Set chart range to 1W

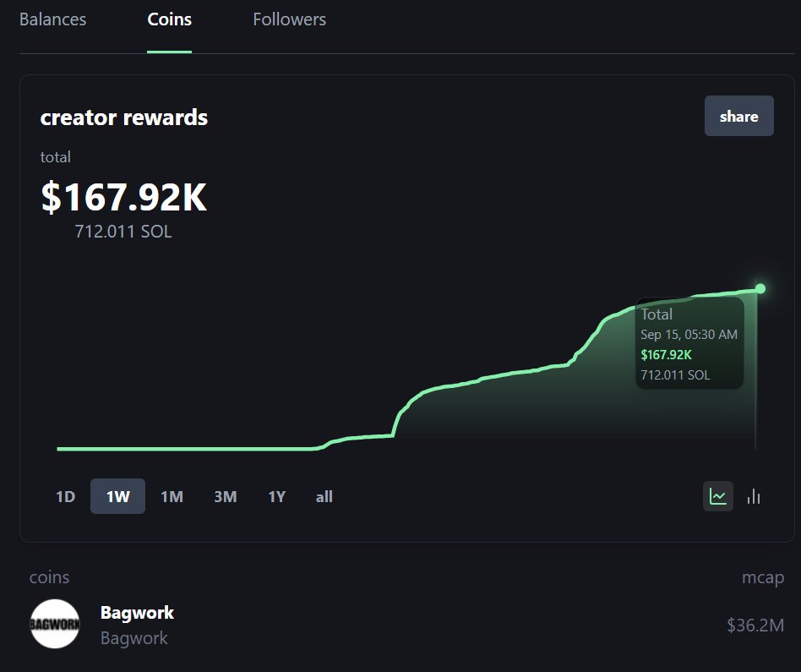(118, 496)
